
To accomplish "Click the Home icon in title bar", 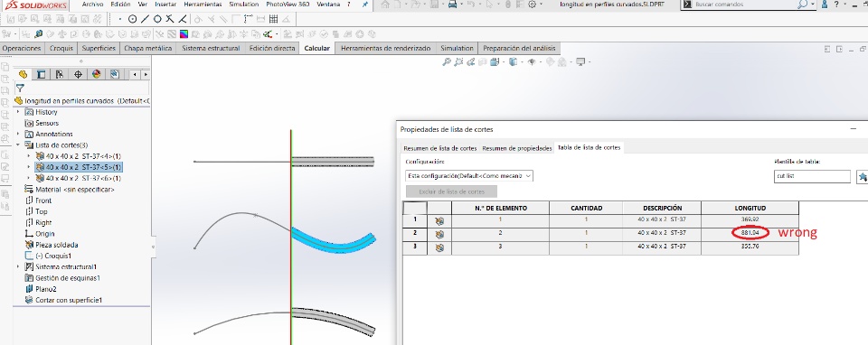I will click(386, 5).
